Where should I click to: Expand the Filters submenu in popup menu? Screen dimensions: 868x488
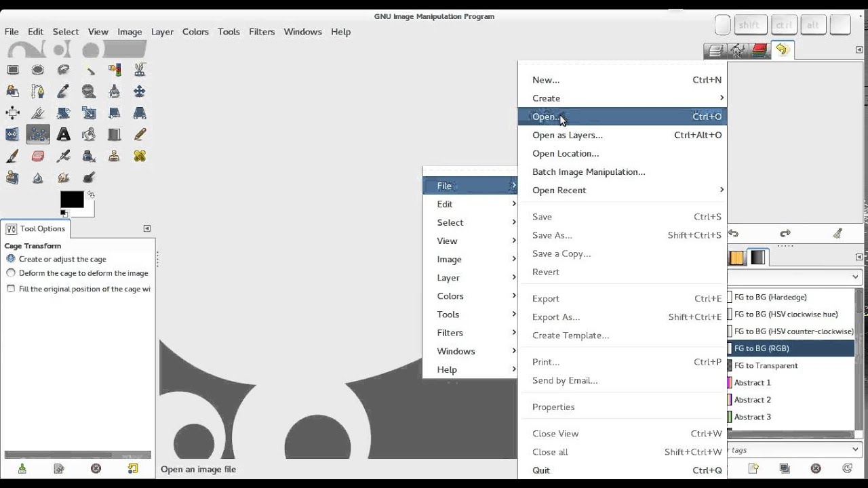click(x=470, y=333)
